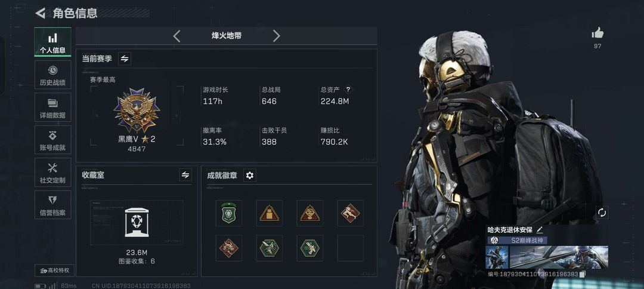Image resolution: width=644 pixels, height=289 pixels.
Task: Edit nickname 哈夫克退休安保 with pencil icon
Action: pyautogui.click(x=540, y=230)
